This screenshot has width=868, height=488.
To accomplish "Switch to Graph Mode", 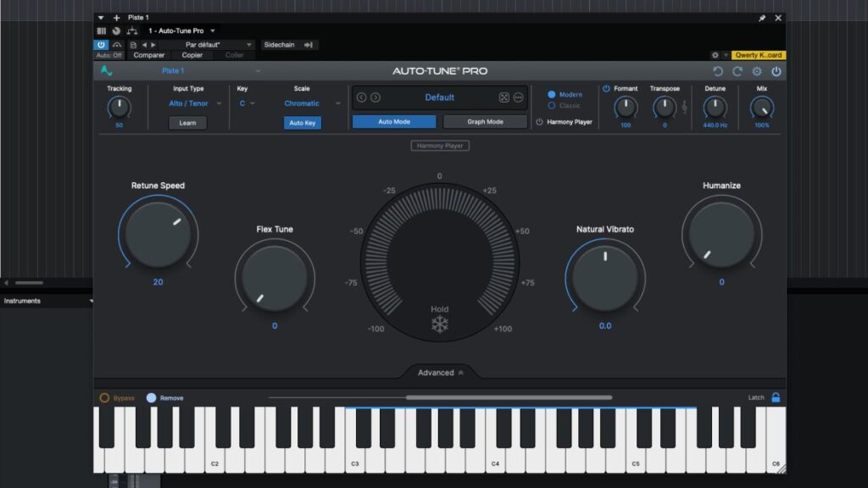I will (485, 122).
